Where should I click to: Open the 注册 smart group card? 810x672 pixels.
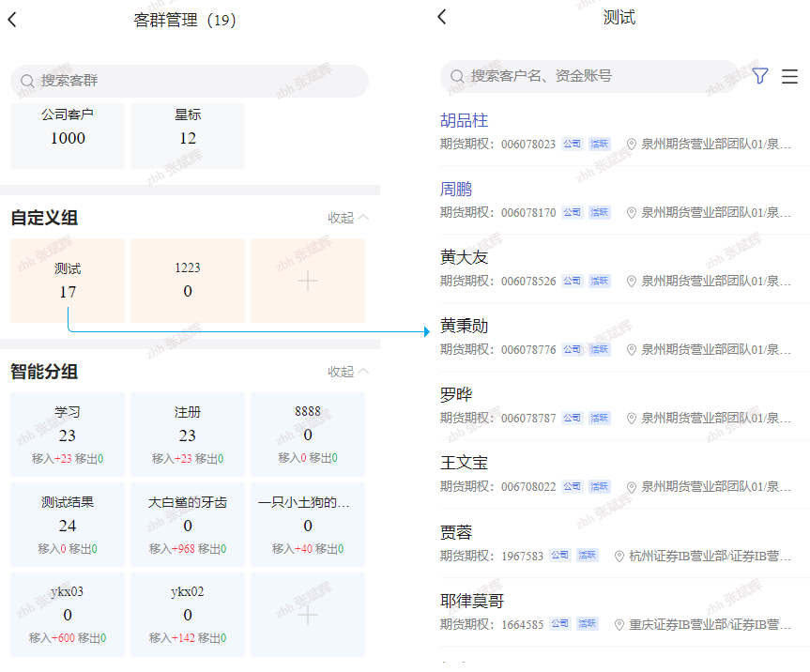point(188,435)
